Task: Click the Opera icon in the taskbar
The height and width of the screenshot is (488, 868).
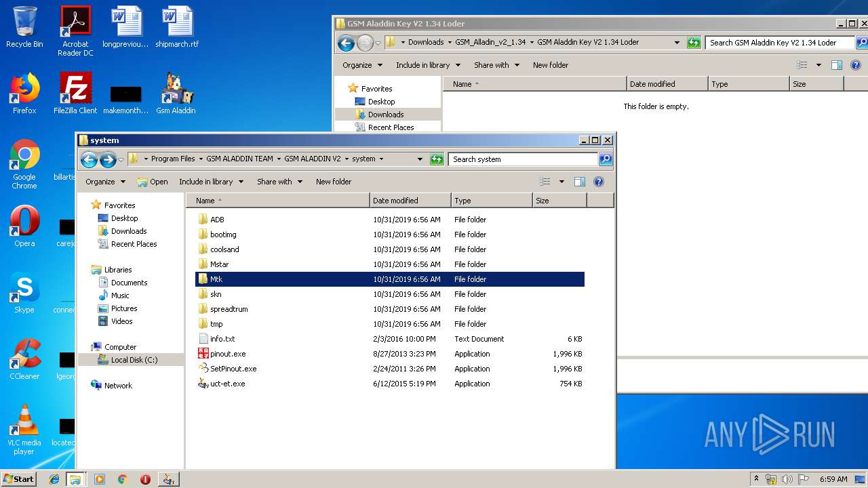Action: (x=145, y=479)
